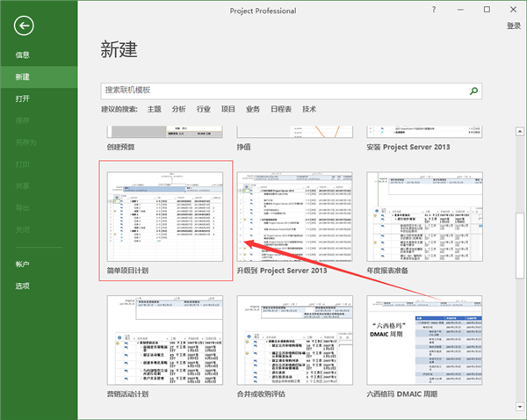Viewport: 527px width, 420px height.
Task: Click the search magnifier icon
Action: point(474,91)
